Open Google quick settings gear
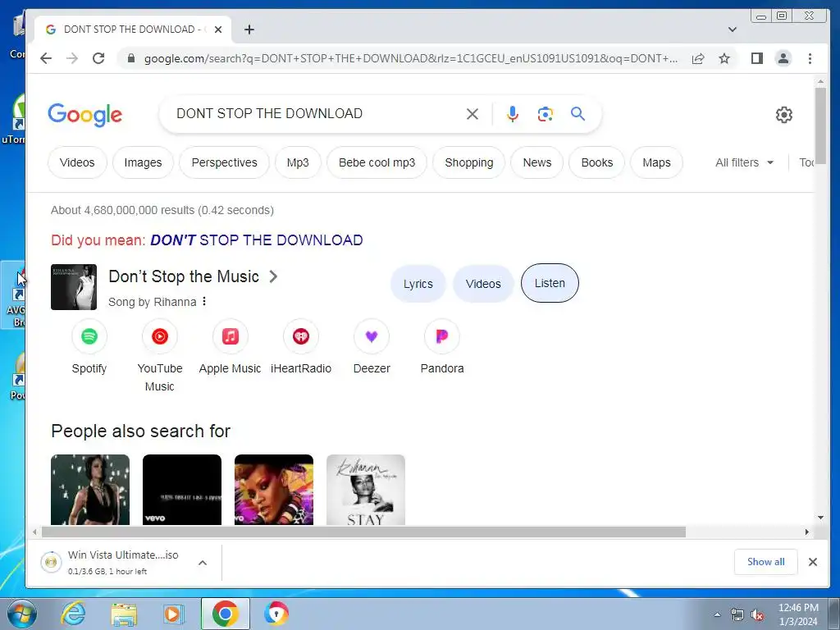This screenshot has width=840, height=630. coord(783,115)
